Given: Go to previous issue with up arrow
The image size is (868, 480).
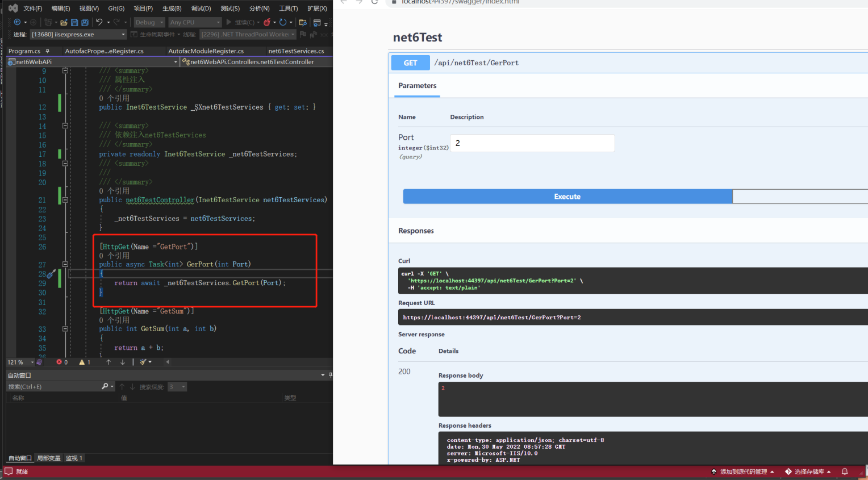Looking at the screenshot, I should pyautogui.click(x=108, y=362).
